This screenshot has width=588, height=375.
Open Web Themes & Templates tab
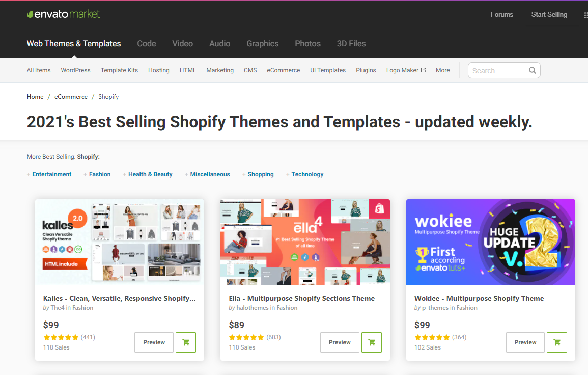click(74, 43)
